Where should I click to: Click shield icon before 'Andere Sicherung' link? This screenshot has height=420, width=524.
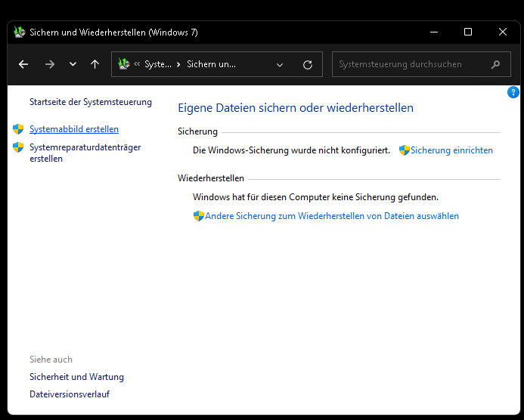[199, 216]
